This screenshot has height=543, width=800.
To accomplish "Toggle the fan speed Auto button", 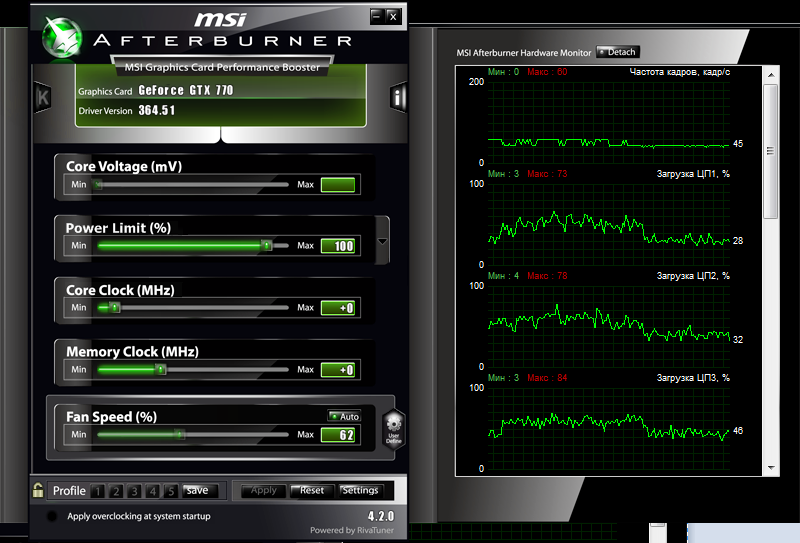I will (344, 416).
